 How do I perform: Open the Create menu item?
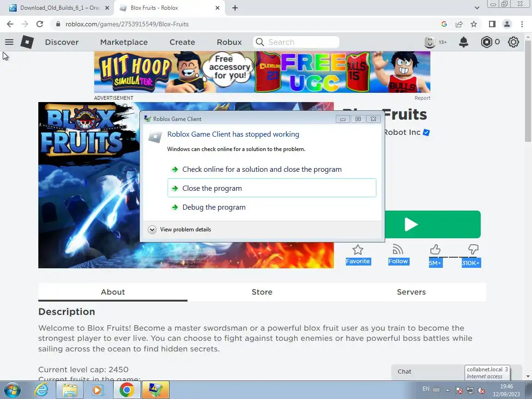click(x=182, y=42)
